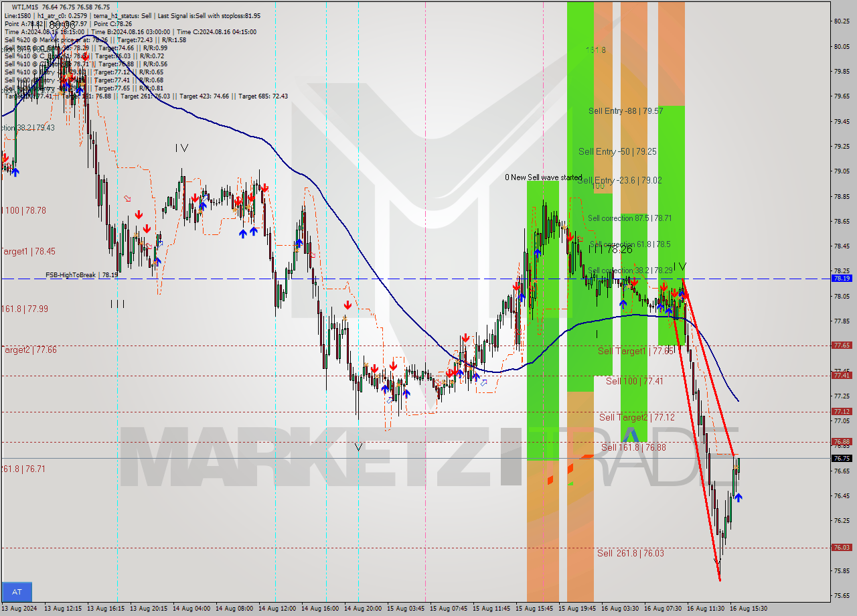Click the lone 'V' wave label
Viewport: 857px width, 616px height.
[x=359, y=447]
